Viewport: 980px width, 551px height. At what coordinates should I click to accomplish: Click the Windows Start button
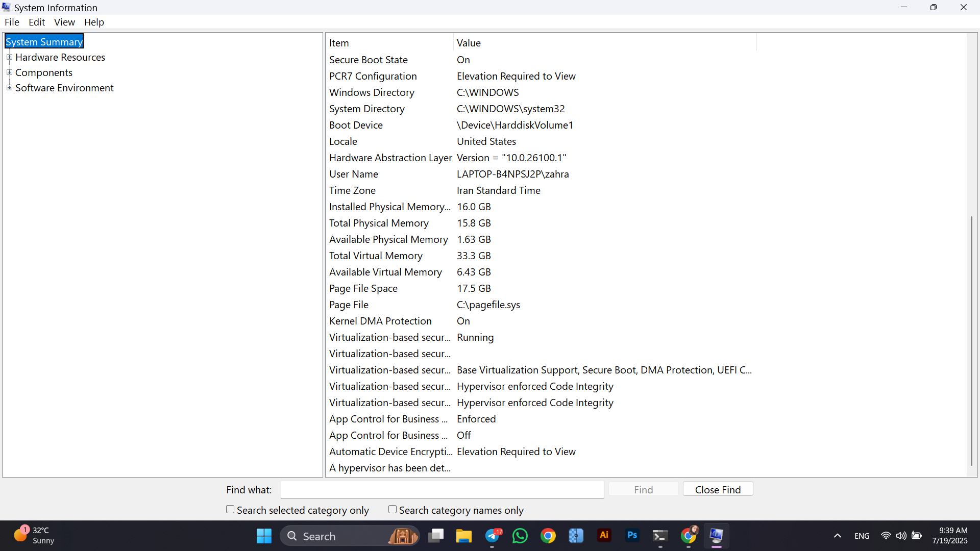(264, 536)
